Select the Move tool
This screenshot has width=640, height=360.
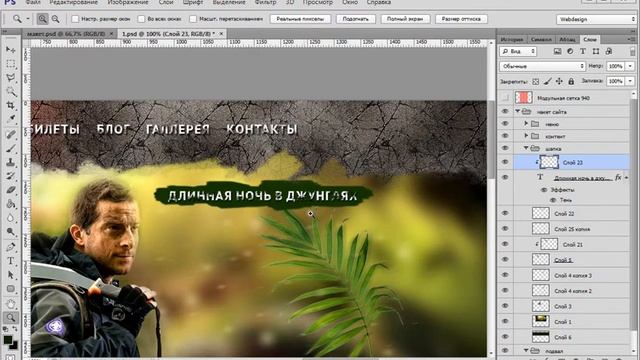tap(11, 50)
